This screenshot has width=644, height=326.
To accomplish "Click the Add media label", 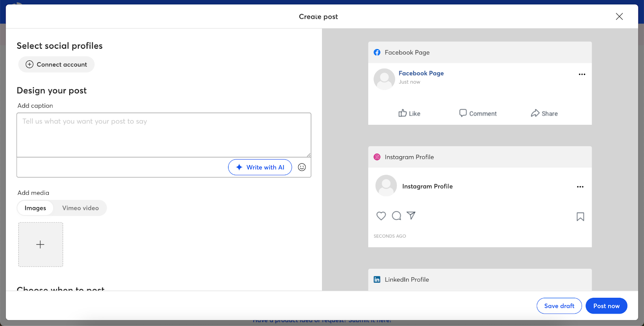I will point(33,193).
